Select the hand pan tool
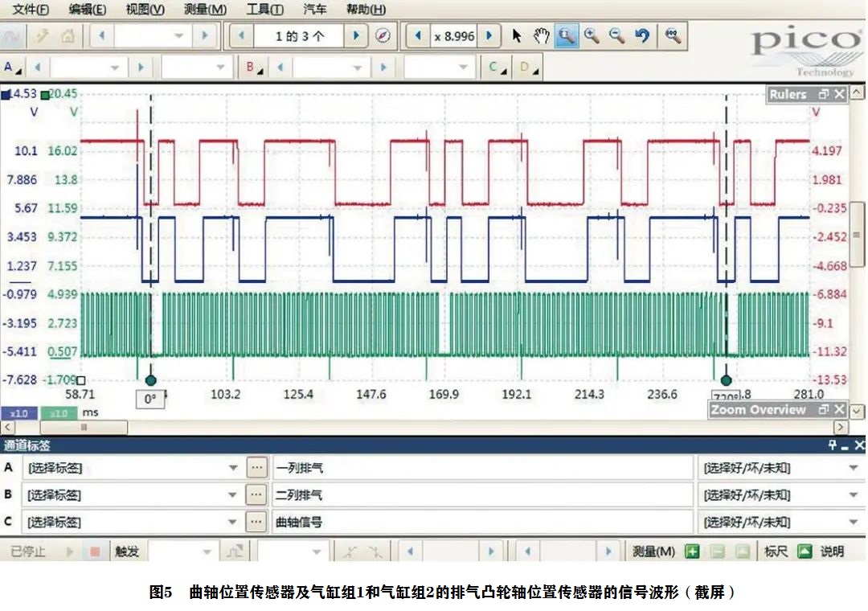This screenshot has height=611, width=868. pyautogui.click(x=541, y=36)
